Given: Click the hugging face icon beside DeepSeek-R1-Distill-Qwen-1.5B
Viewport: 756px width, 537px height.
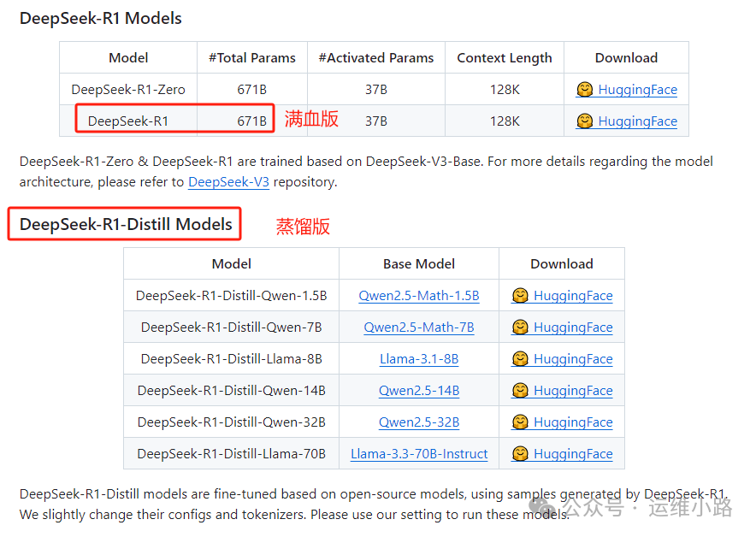Looking at the screenshot, I should pyautogui.click(x=521, y=295).
